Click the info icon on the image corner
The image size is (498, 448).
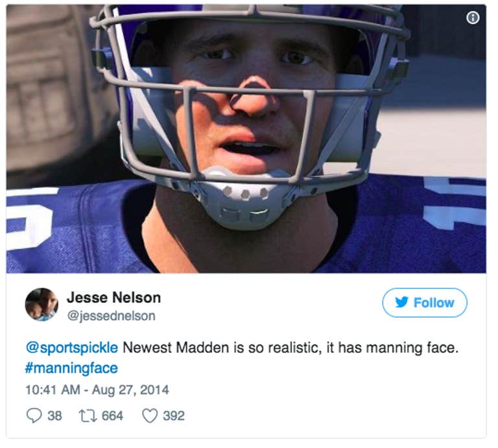tap(473, 18)
